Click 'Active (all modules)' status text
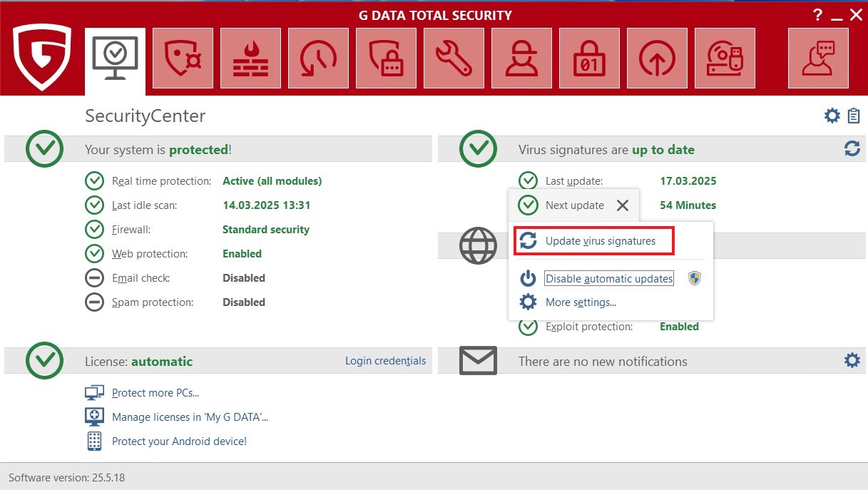 click(272, 181)
